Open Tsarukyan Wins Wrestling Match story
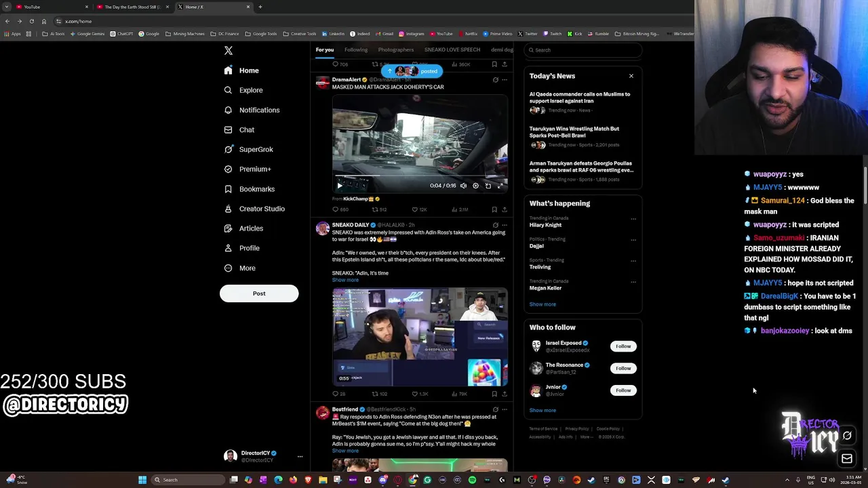 (583, 137)
